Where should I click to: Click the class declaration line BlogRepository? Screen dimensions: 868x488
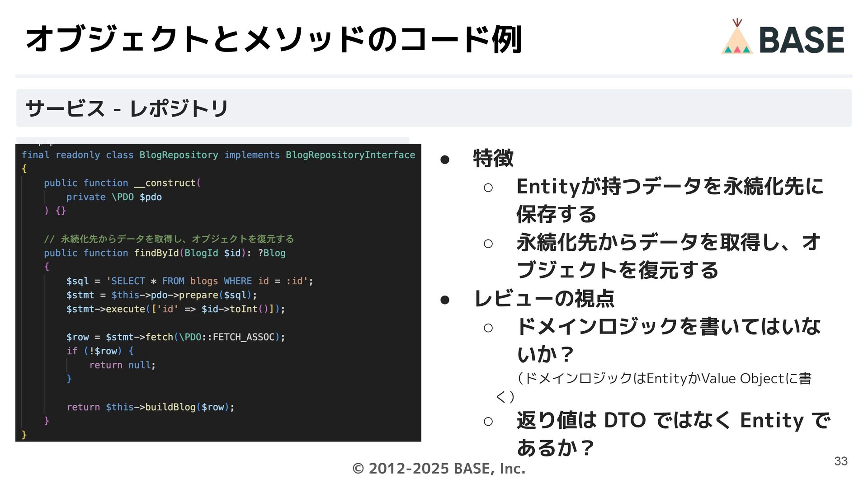(x=218, y=155)
